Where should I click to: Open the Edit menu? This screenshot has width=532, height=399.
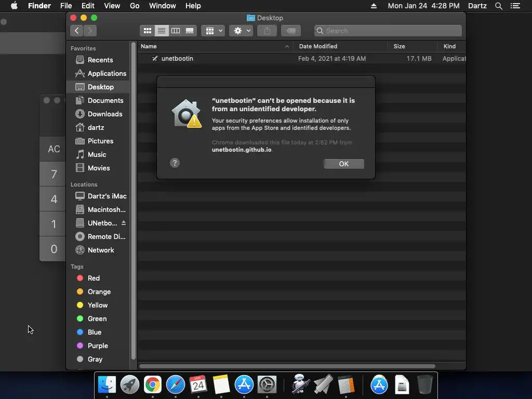(88, 6)
